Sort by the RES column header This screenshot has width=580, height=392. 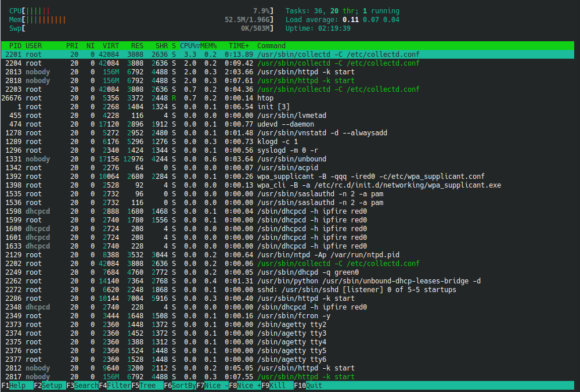(x=137, y=45)
